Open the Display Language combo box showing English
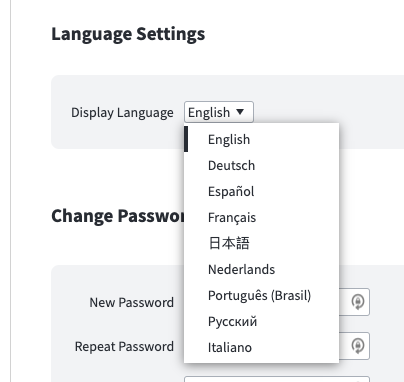Viewport: 404px width, 382px height. click(x=219, y=112)
